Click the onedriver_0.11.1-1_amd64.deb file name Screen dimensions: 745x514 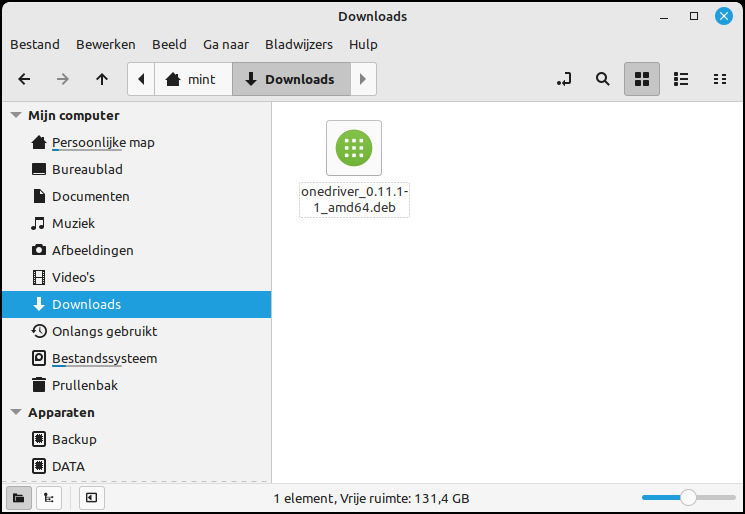click(x=354, y=200)
